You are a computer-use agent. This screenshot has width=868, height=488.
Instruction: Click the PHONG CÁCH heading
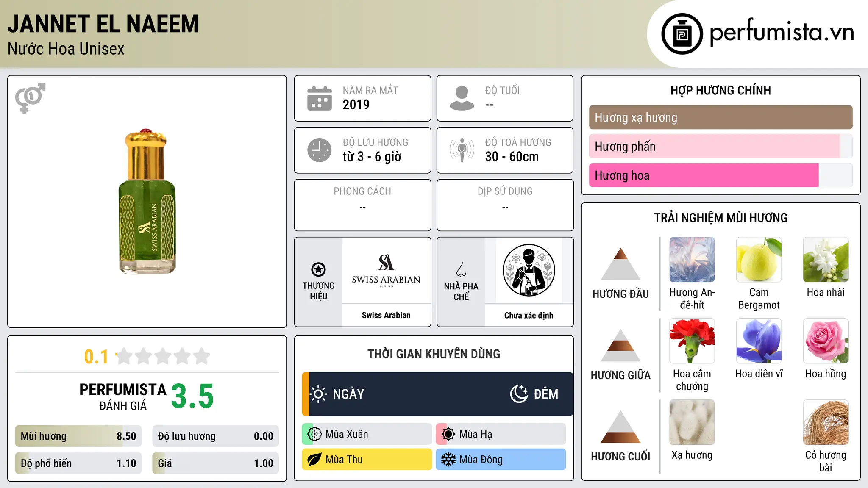tap(362, 191)
